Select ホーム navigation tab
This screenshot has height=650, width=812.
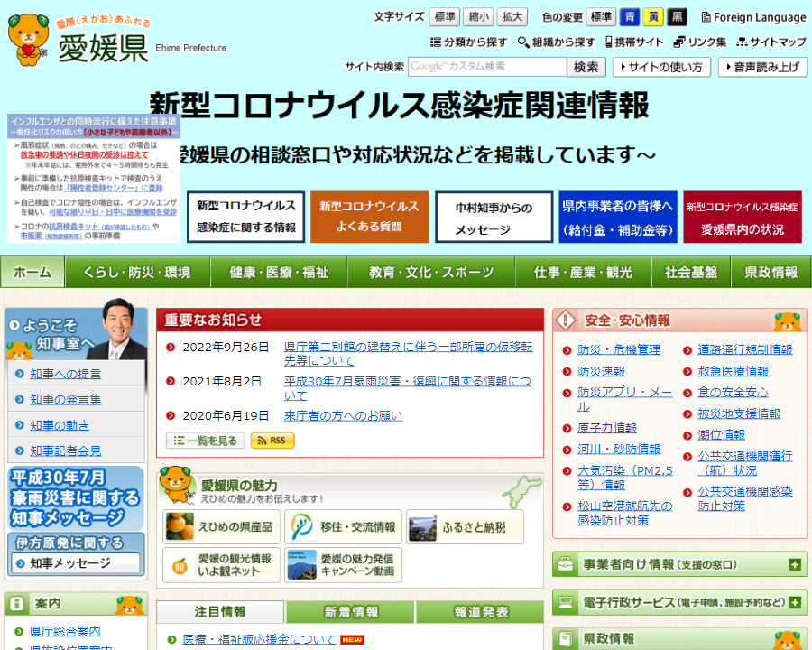(32, 272)
